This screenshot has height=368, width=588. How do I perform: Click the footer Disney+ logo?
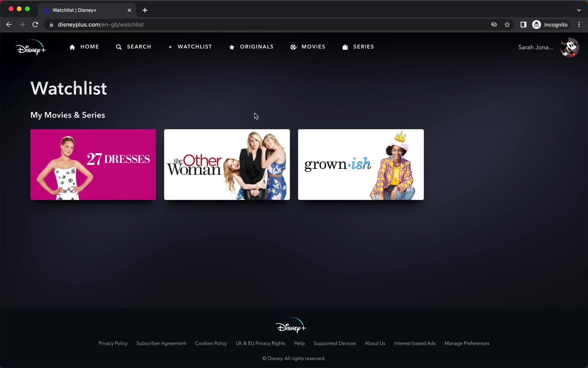(291, 325)
